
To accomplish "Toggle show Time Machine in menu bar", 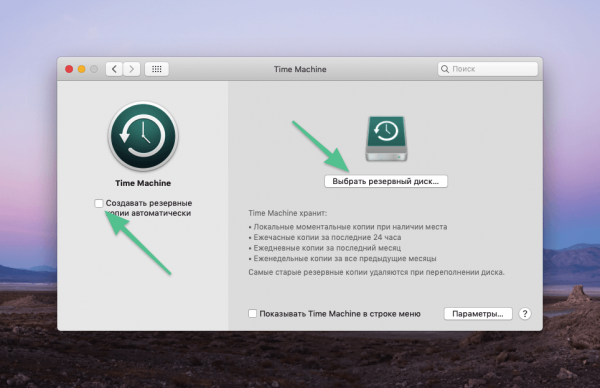I will [x=252, y=314].
